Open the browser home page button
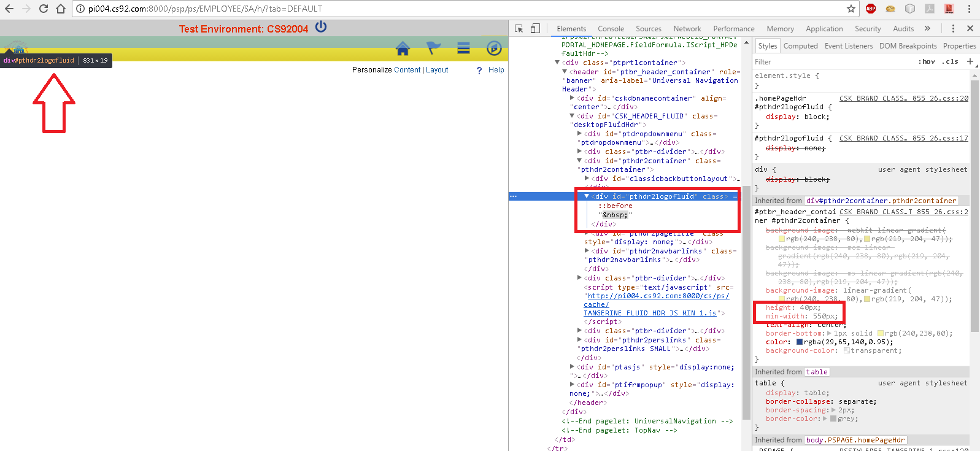The width and height of the screenshot is (980, 451). tap(60, 9)
